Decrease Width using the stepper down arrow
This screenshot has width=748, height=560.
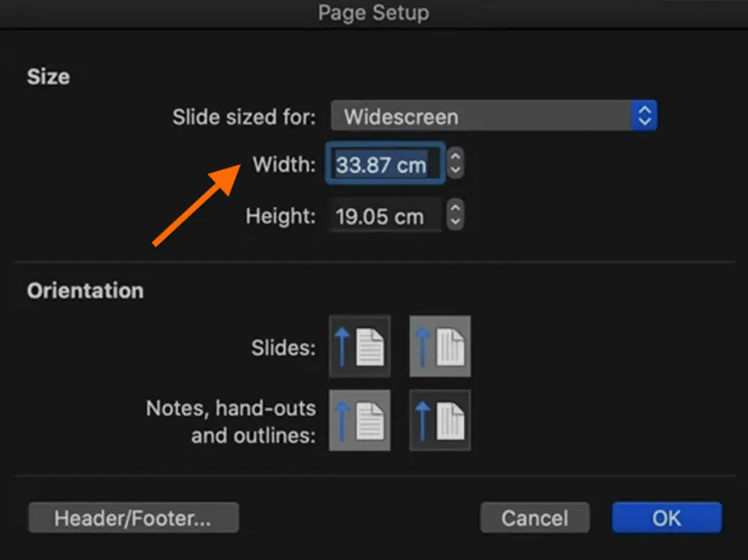pos(455,171)
